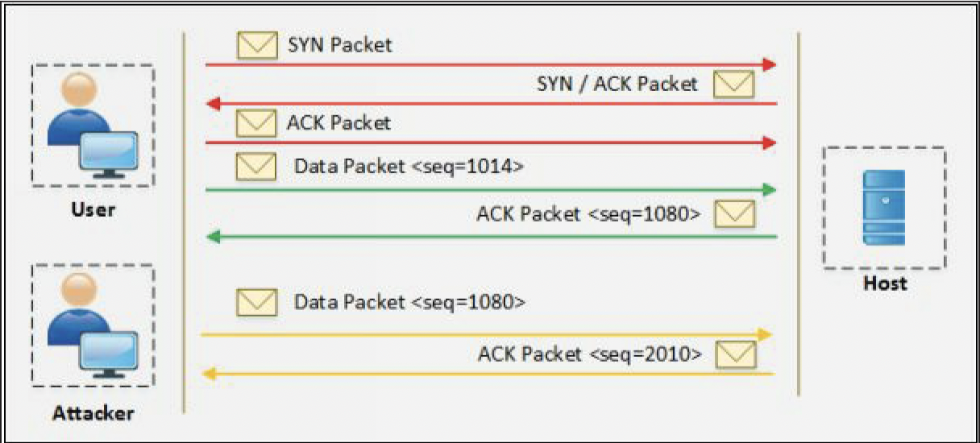Screen dimensions: 980x443
Task: Select the "SYN / ACK Packet" text label
Action: pos(617,84)
